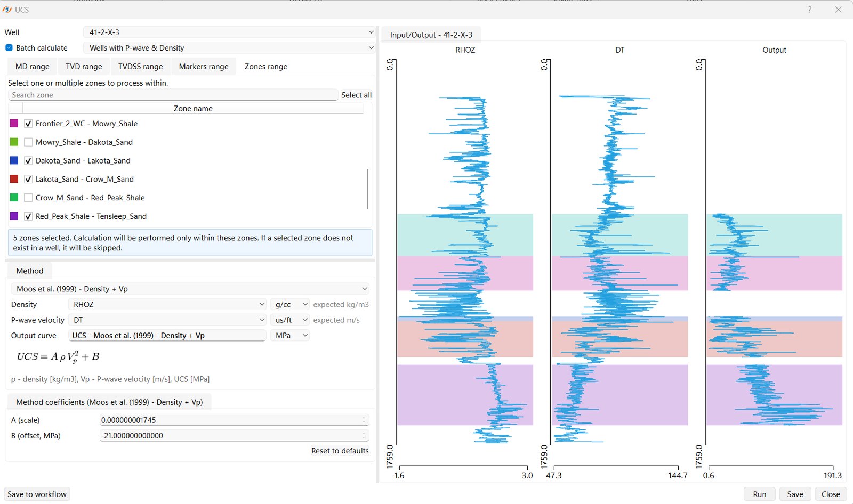Check the Mowry_Shale - Dakota_Sand zone
The height and width of the screenshot is (504, 853).
[x=28, y=142]
